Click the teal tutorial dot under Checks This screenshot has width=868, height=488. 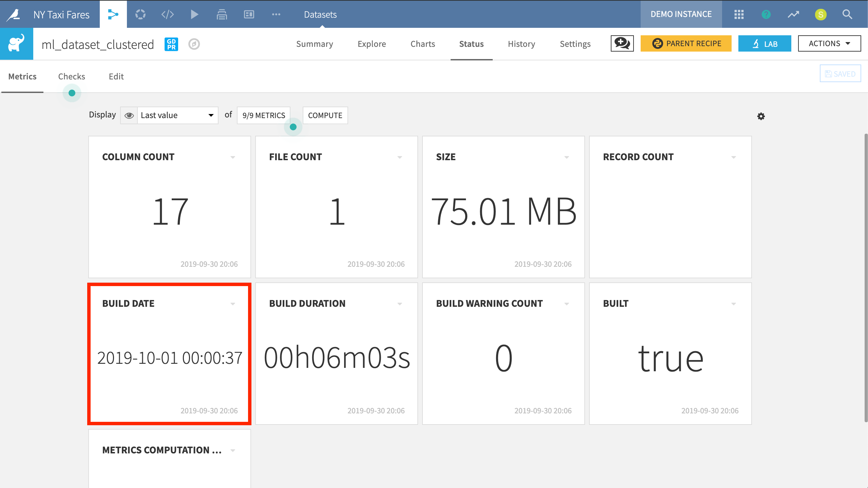tap(72, 93)
